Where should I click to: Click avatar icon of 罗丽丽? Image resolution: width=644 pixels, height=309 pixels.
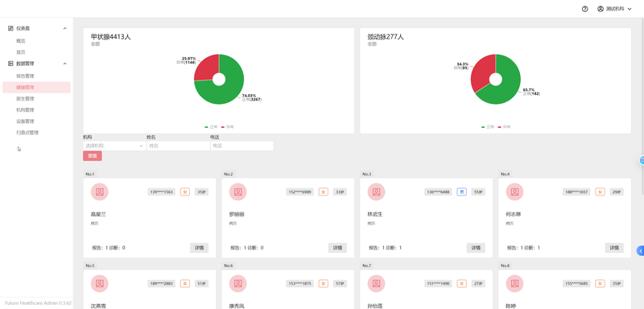click(x=237, y=192)
